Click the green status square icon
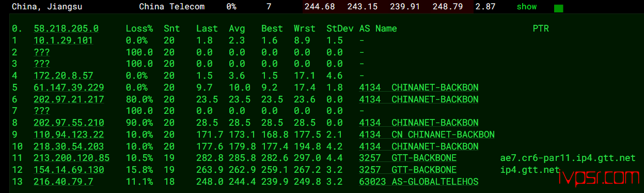The height and width of the screenshot is (193, 644). [x=558, y=8]
